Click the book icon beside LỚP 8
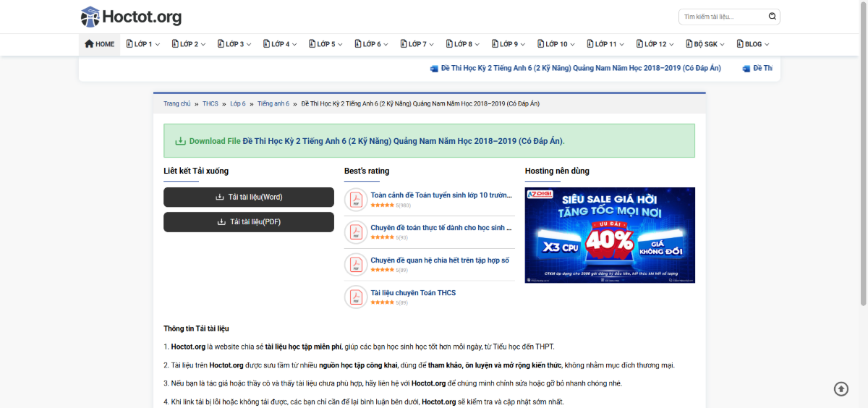The height and width of the screenshot is (408, 868). pos(449,44)
